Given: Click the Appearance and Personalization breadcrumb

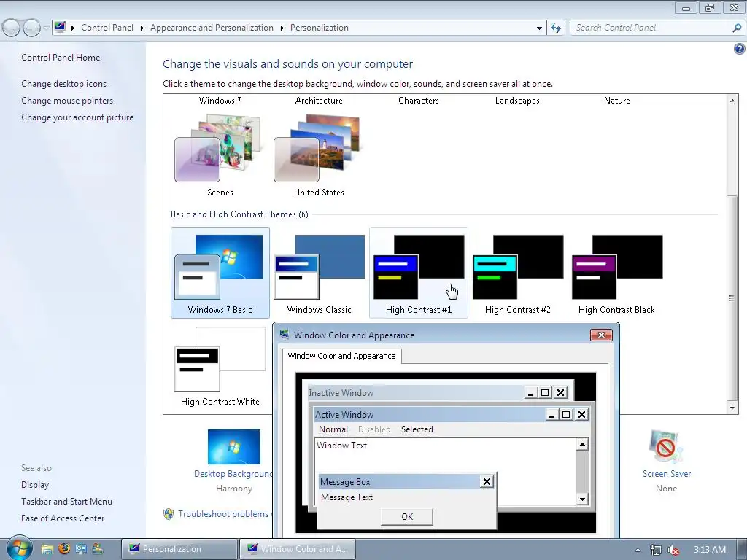Looking at the screenshot, I should point(212,28).
